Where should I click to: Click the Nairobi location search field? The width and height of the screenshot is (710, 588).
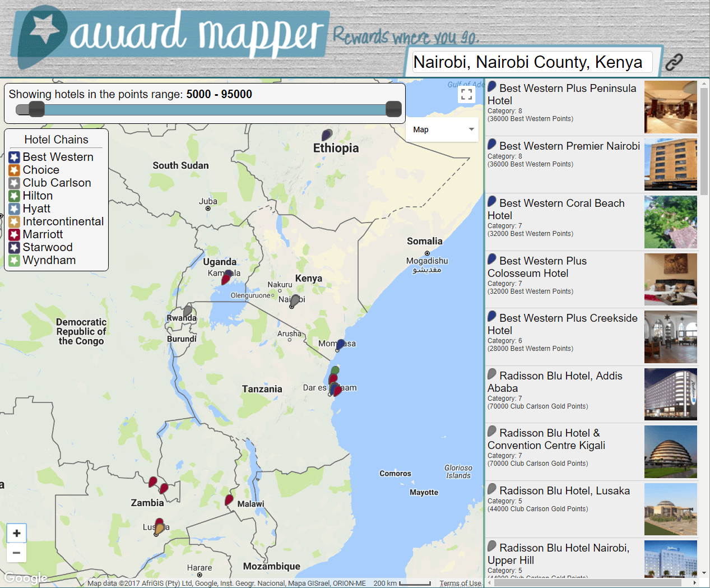coord(531,62)
